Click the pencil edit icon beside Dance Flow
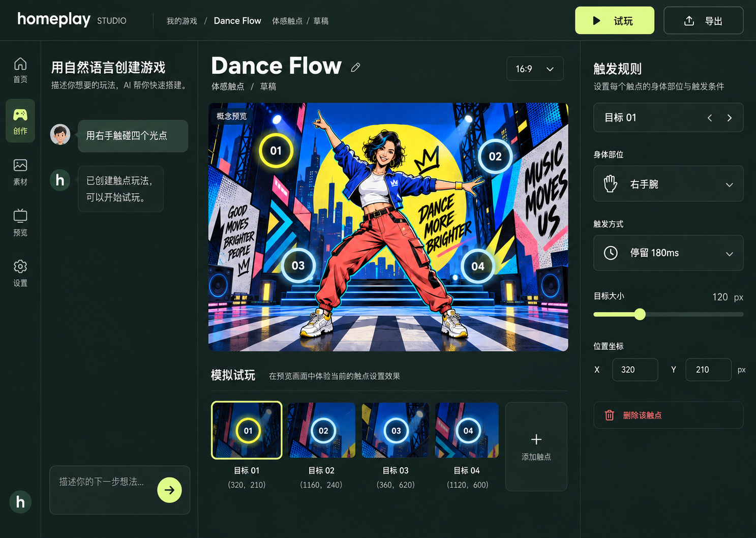The width and height of the screenshot is (756, 538). [355, 67]
